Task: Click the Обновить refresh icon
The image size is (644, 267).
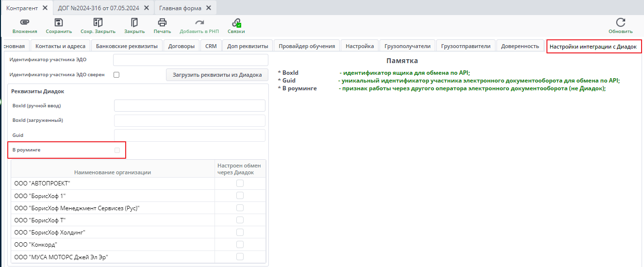Action: (x=620, y=22)
